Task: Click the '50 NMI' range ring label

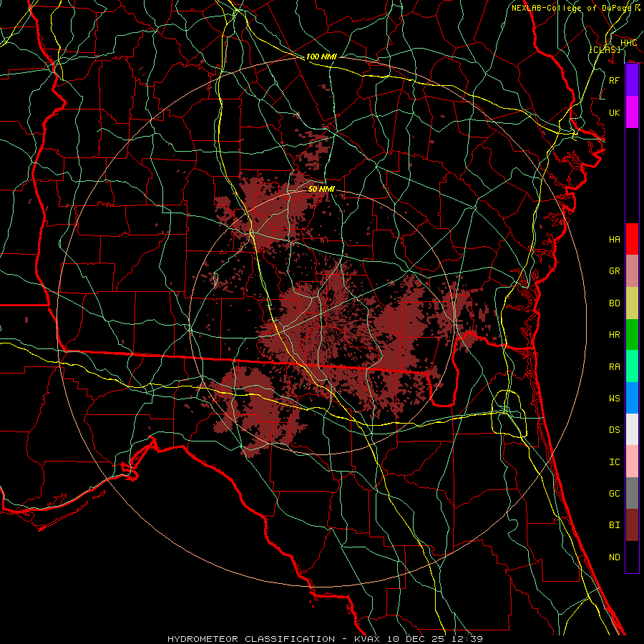Action: pyautogui.click(x=321, y=189)
